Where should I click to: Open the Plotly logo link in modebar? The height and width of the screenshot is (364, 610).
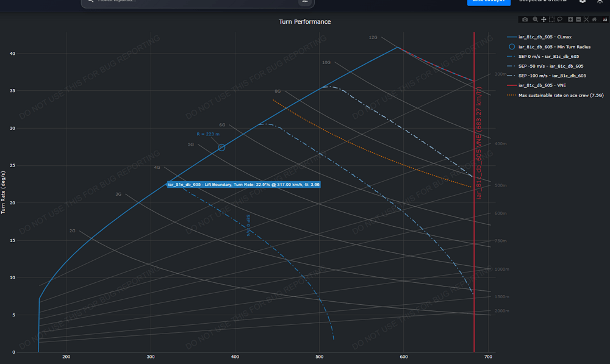pos(605,20)
